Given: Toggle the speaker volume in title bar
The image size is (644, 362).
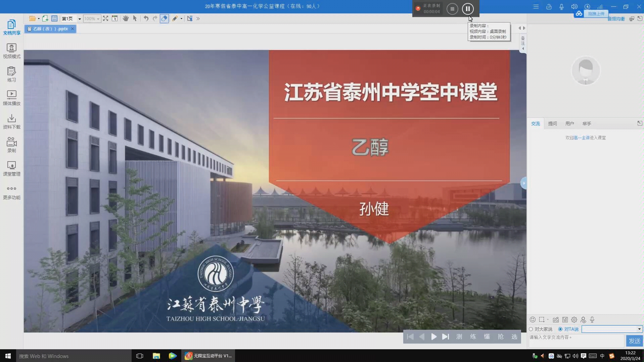Looking at the screenshot, I should [x=574, y=6].
